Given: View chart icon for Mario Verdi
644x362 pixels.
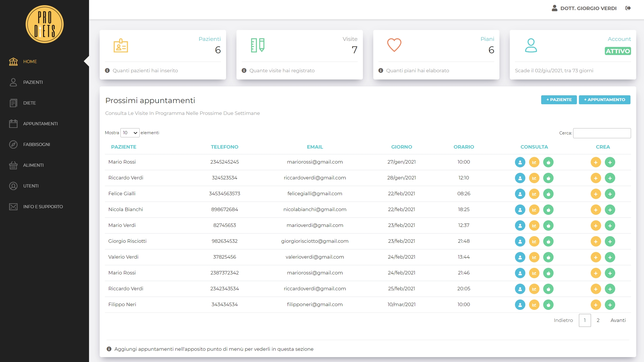Looking at the screenshot, I should [x=534, y=225].
